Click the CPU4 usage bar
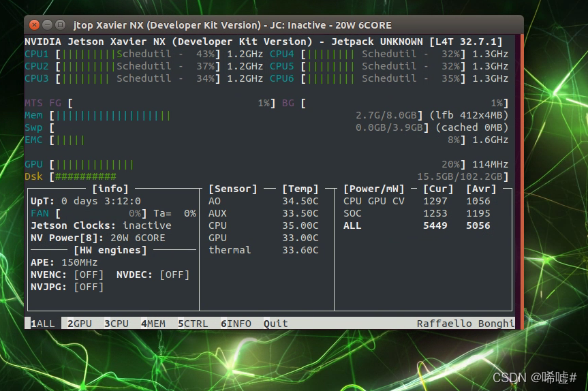Viewport: 588px width, 391px height. (383, 54)
